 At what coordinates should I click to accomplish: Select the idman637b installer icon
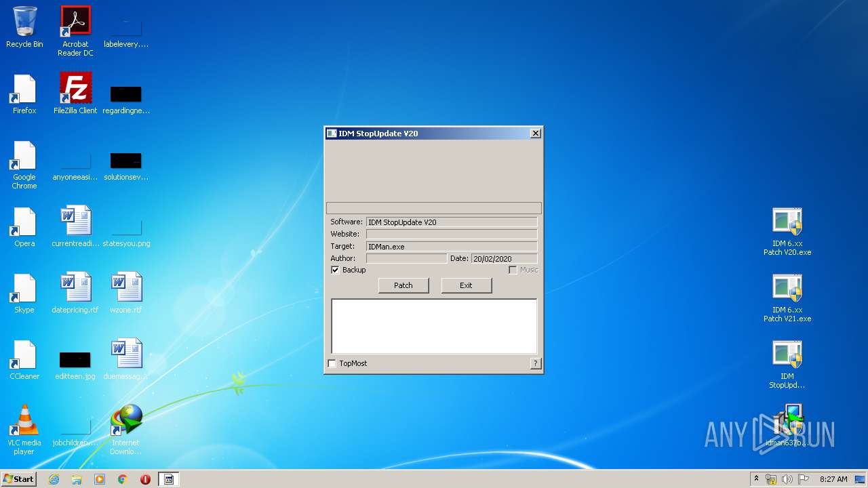787,426
